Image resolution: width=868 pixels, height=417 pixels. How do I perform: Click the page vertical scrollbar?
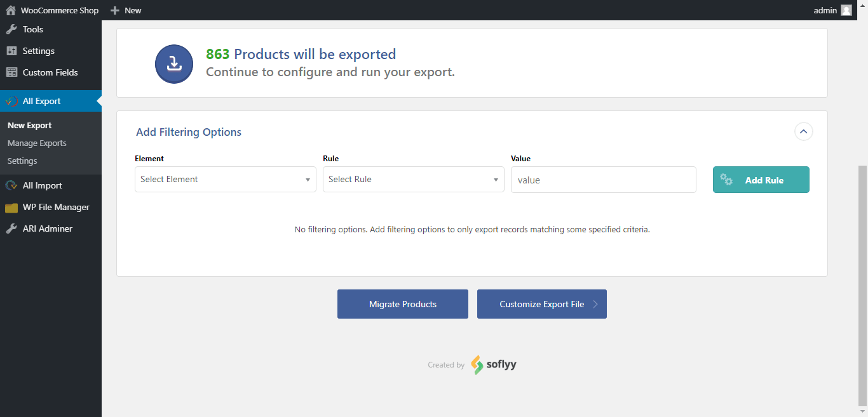point(862,285)
